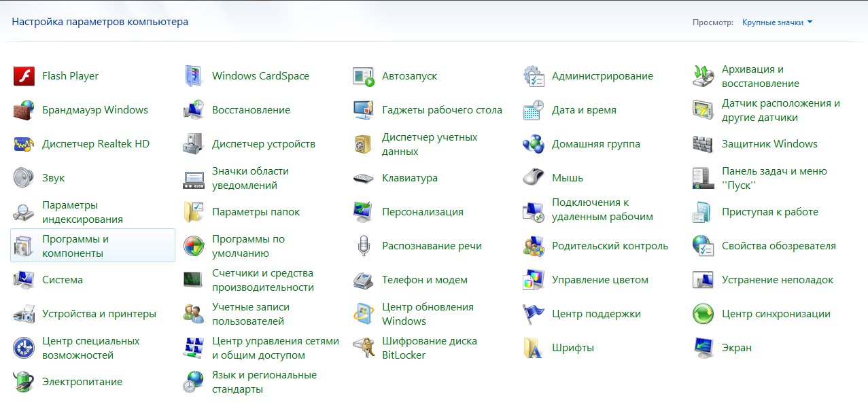Click Шифрование диска BitLocker icon
The width and height of the screenshot is (868, 411).
(x=364, y=348)
